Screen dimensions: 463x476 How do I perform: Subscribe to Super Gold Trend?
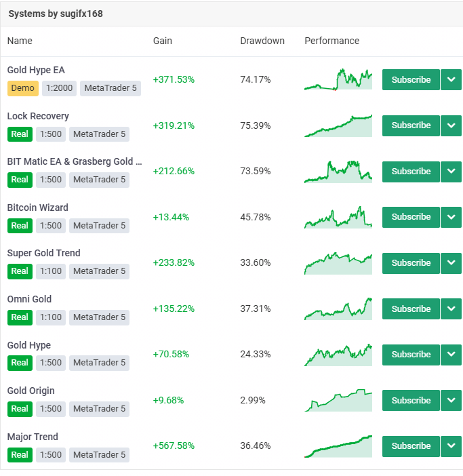[x=411, y=263]
